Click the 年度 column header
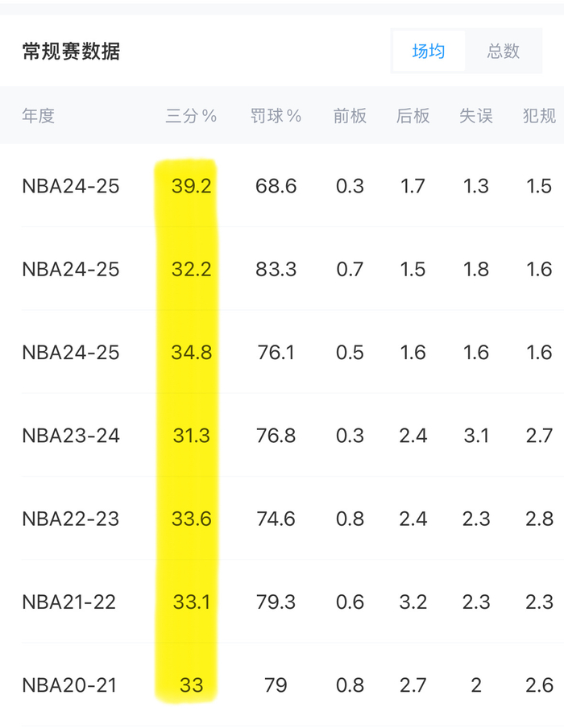The height and width of the screenshot is (728, 564). click(38, 116)
